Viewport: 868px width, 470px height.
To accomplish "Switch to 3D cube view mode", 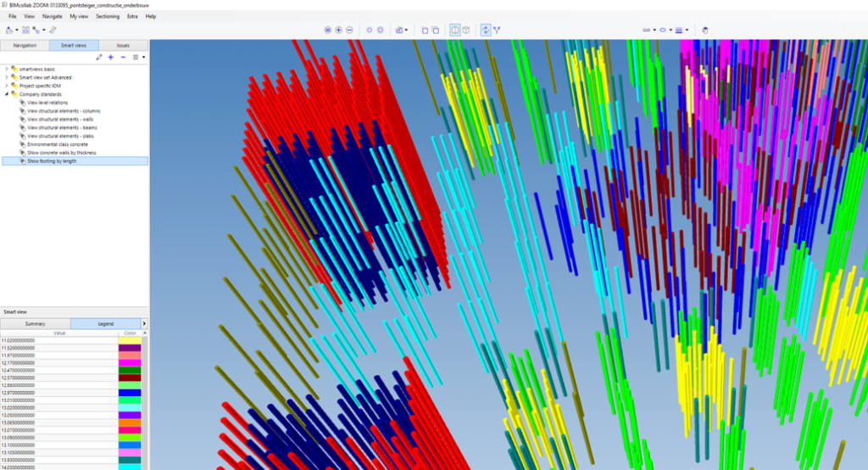I will coord(466,30).
